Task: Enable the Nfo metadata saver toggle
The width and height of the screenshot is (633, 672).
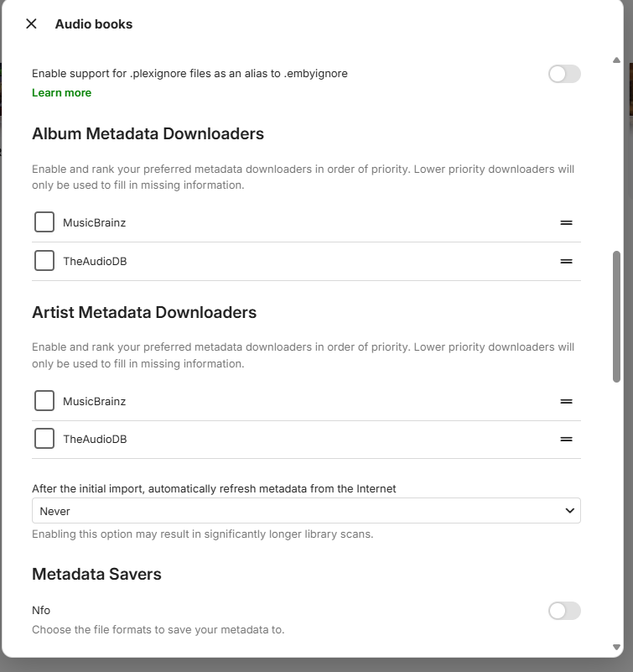Action: (564, 611)
